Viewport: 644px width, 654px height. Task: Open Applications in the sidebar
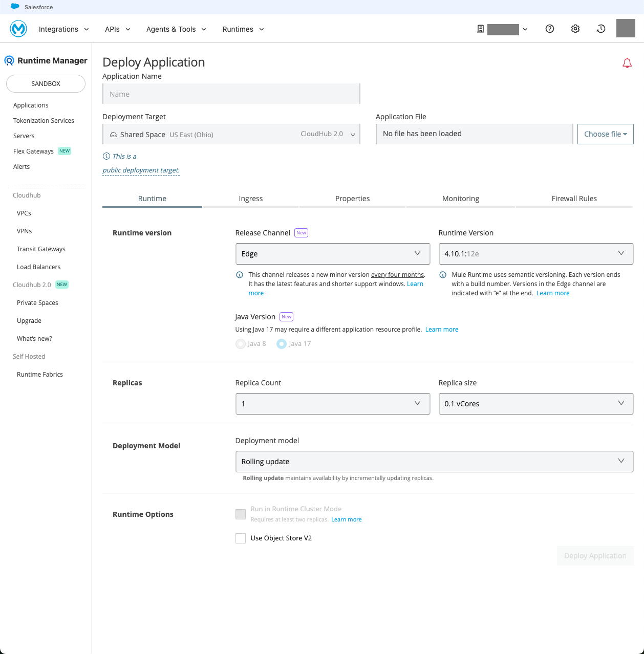click(x=31, y=105)
